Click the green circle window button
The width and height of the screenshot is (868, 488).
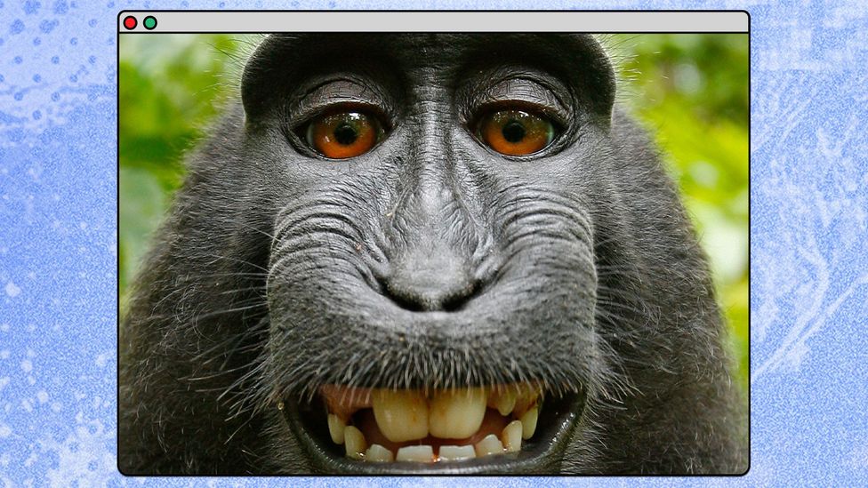pos(150,23)
